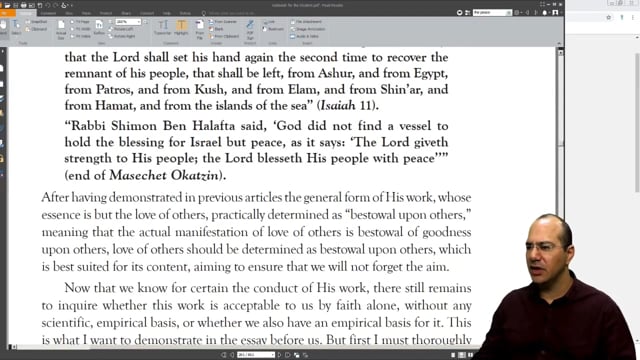The width and height of the screenshot is (640, 360).
Task: Insert an Image Annotation
Action: 308,29
